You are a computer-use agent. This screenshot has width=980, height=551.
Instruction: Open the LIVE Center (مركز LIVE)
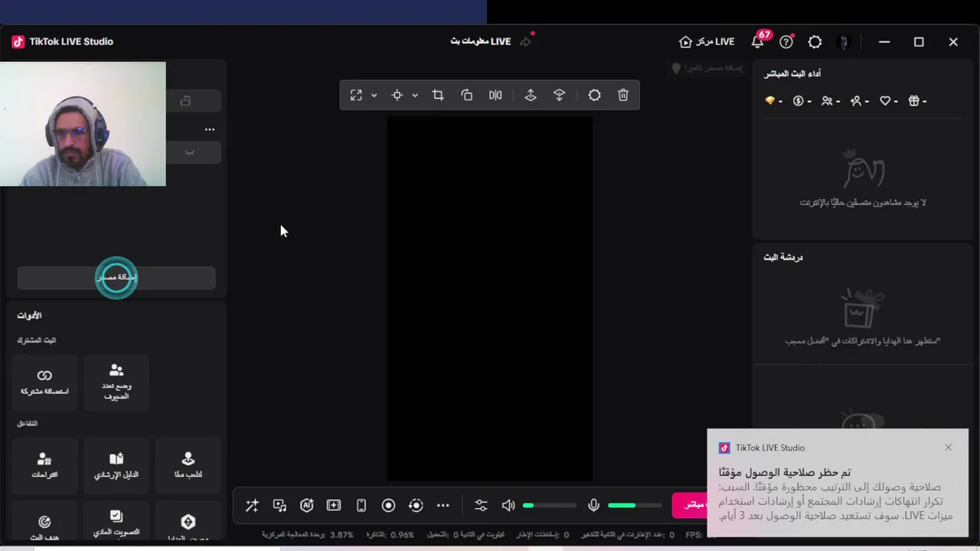pos(707,42)
